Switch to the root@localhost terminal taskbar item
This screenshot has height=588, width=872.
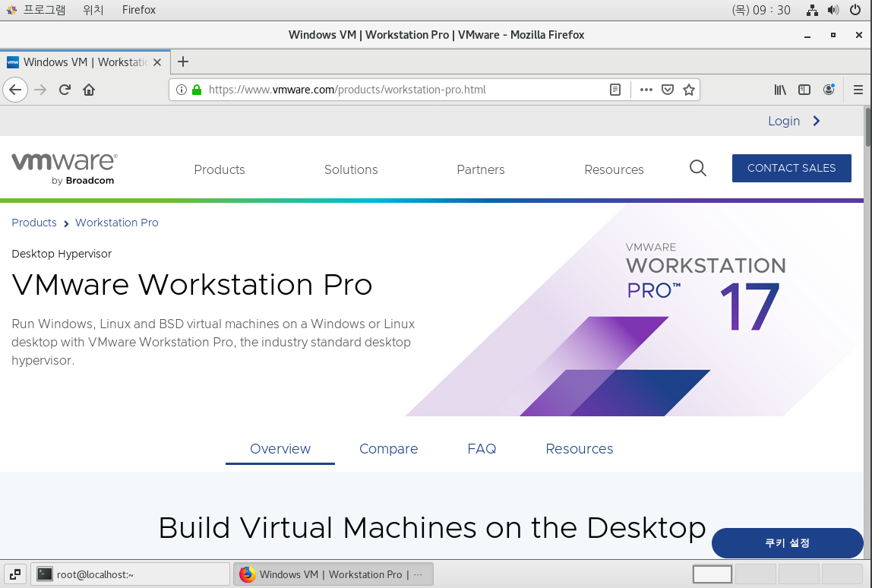[130, 574]
